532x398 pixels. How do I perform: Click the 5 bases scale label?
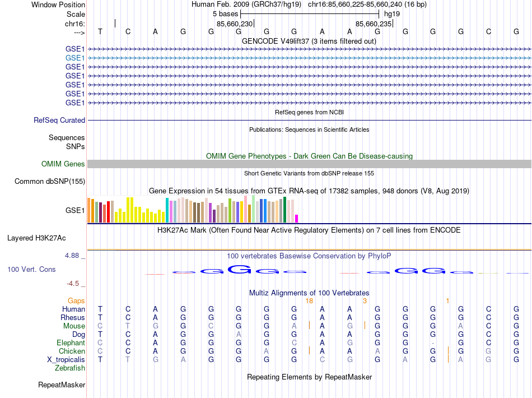tap(225, 14)
